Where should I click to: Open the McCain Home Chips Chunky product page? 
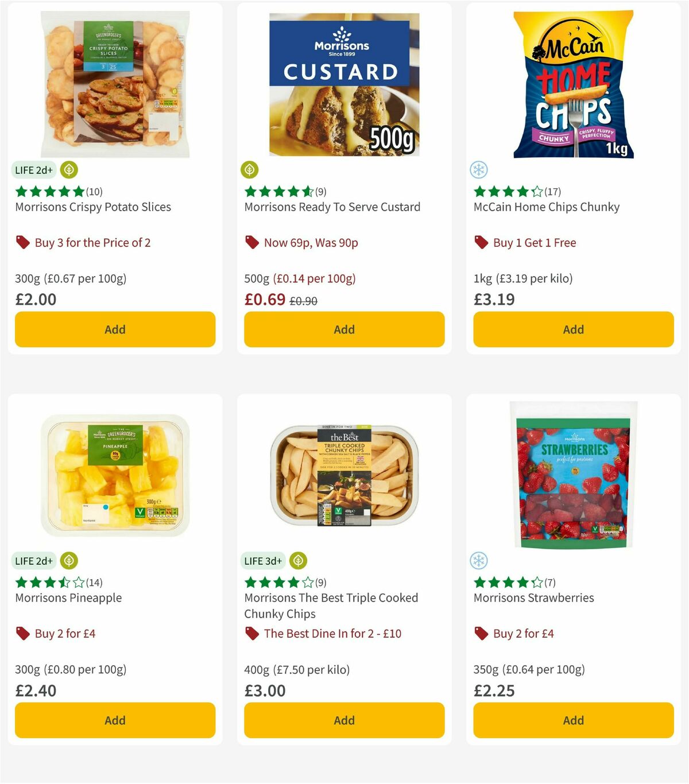[x=547, y=207]
